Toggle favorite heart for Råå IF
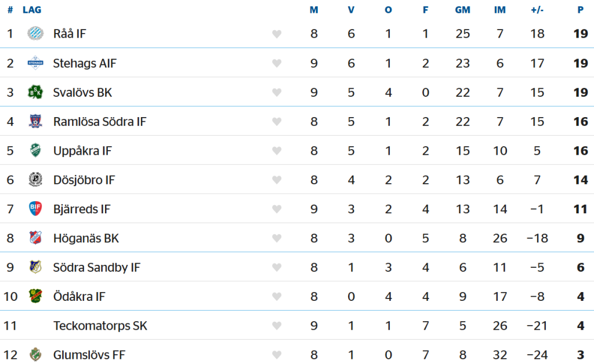This screenshot has height=364, width=594. click(x=277, y=34)
